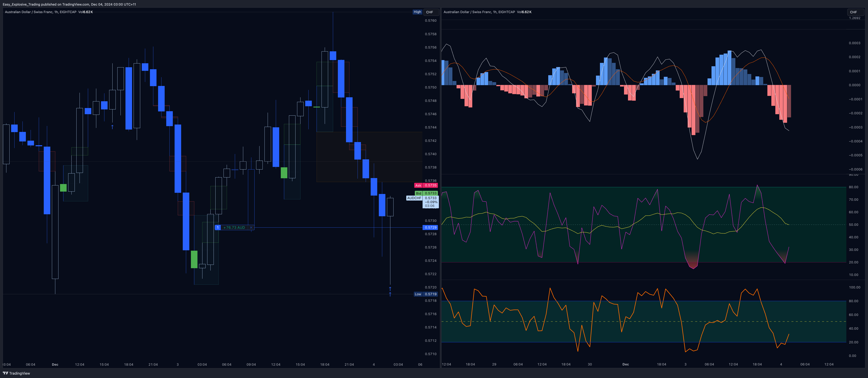Click the 21:04 label after 18:04 near chart end

[349, 364]
